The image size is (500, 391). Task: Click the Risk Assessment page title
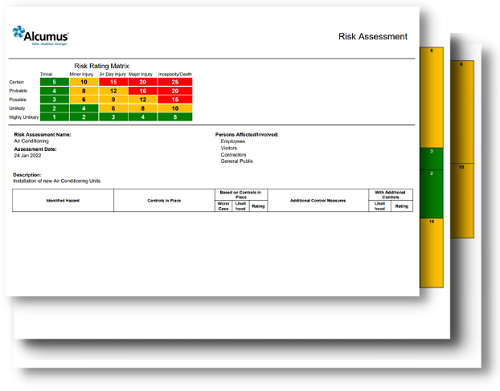[x=373, y=36]
